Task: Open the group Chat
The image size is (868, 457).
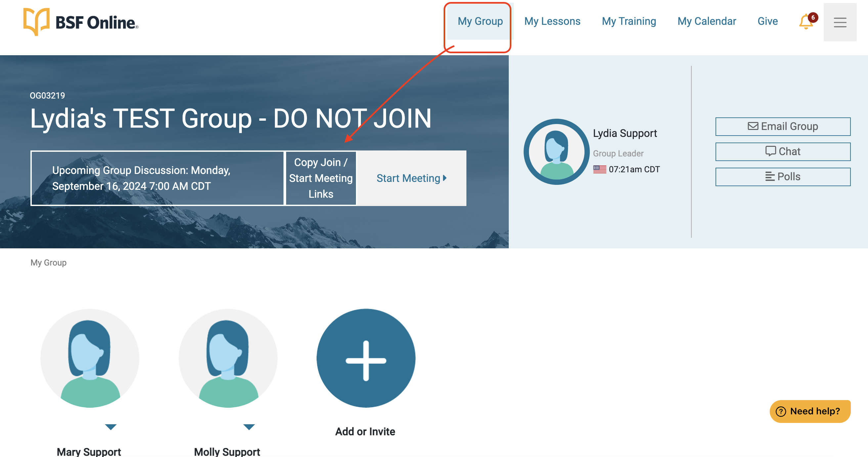Action: (782, 151)
